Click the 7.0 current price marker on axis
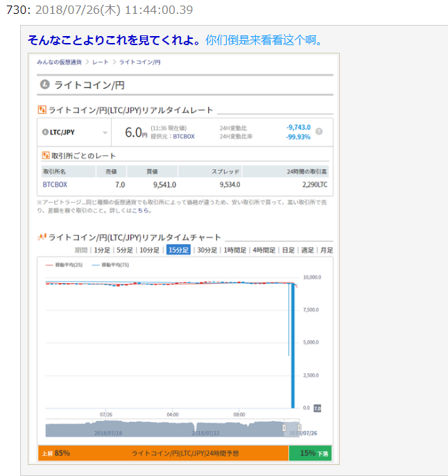This screenshot has width=448, height=476. (x=317, y=408)
